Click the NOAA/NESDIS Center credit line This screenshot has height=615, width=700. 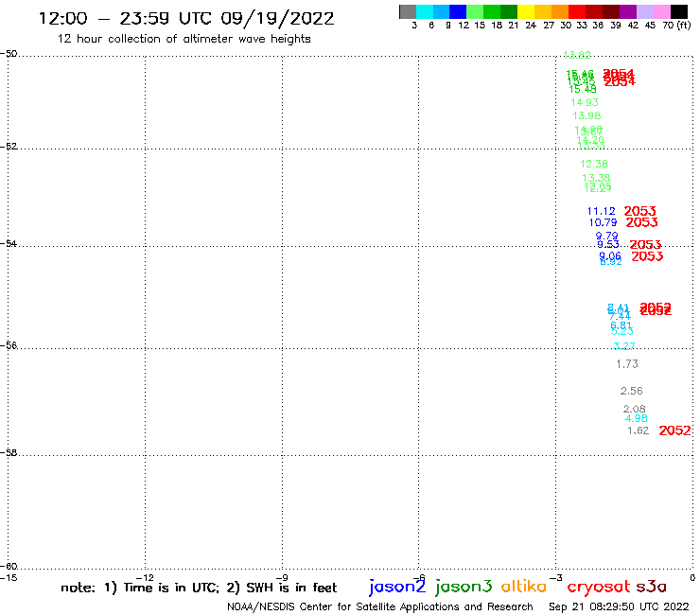[380, 606]
